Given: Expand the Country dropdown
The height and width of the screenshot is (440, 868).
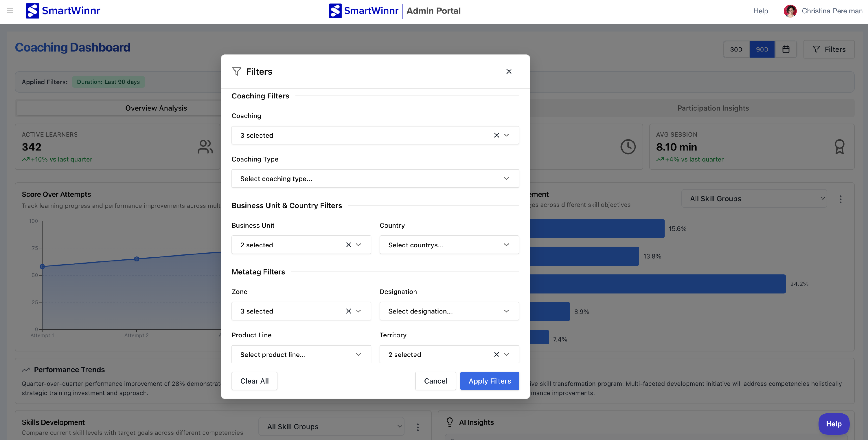Looking at the screenshot, I should pos(449,245).
